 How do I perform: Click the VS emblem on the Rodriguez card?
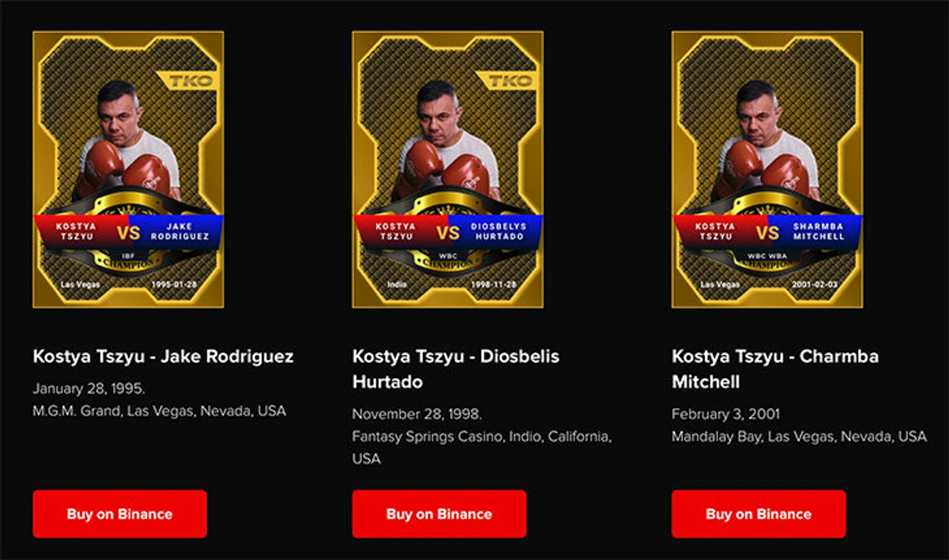[129, 233]
